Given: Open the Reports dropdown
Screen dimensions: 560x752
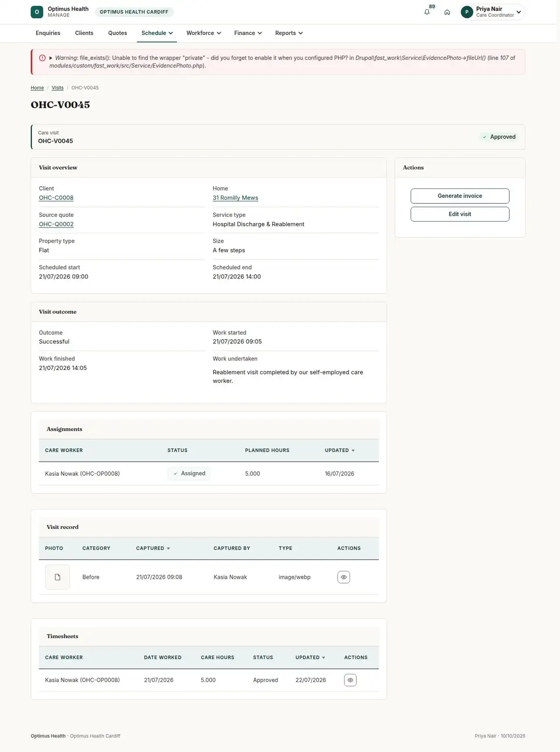Looking at the screenshot, I should click(289, 33).
